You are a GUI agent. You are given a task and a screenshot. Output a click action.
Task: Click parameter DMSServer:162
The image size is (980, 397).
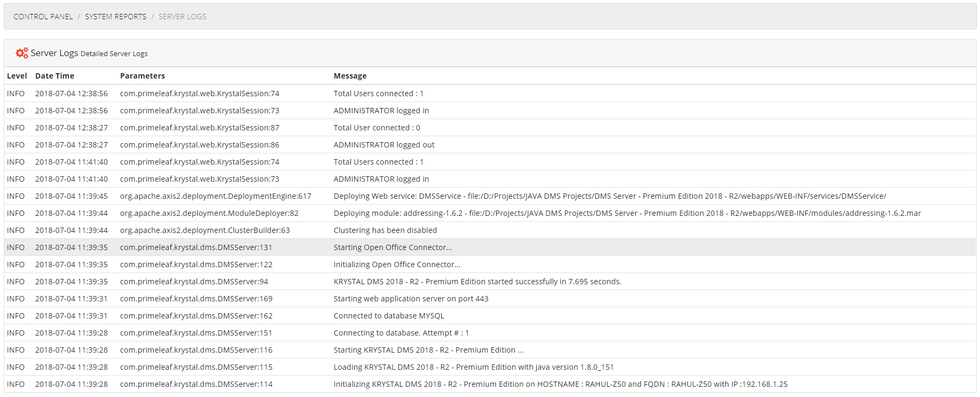(x=196, y=316)
